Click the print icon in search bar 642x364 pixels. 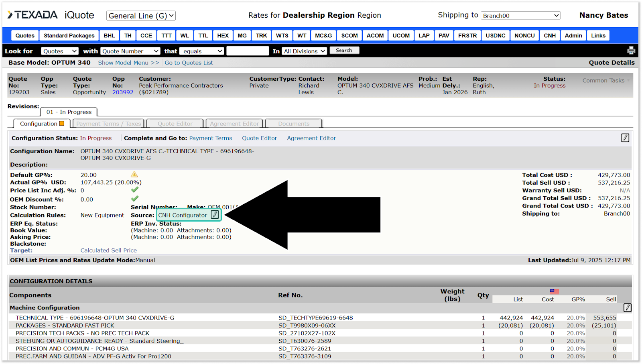[631, 51]
